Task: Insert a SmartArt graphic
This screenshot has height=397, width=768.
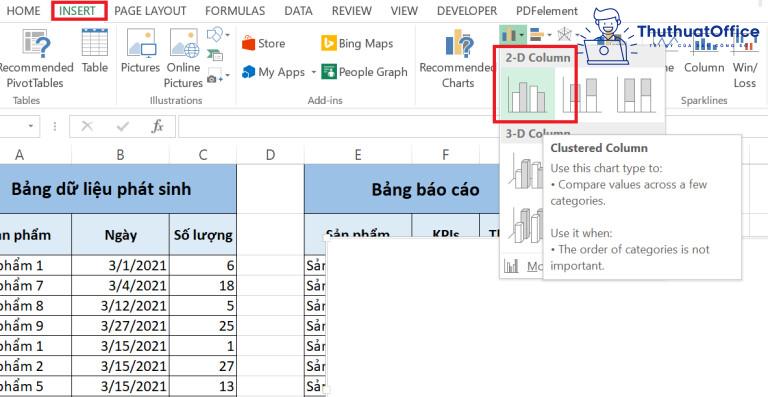Action: [215, 55]
